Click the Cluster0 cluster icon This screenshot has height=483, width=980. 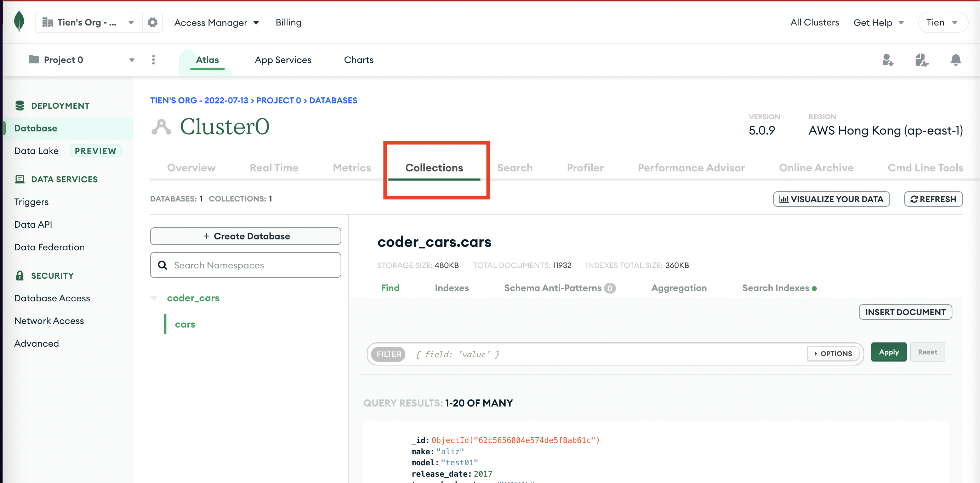[161, 127]
